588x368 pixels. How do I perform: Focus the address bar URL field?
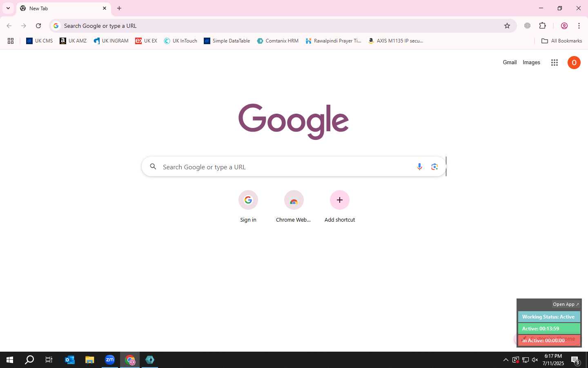(282, 26)
